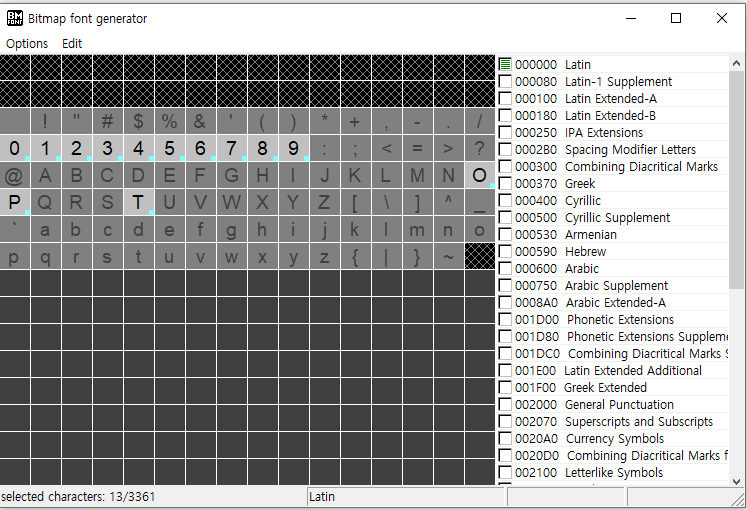Select the Armenian unicode range row
The height and width of the screenshot is (510, 747).
(x=613, y=234)
